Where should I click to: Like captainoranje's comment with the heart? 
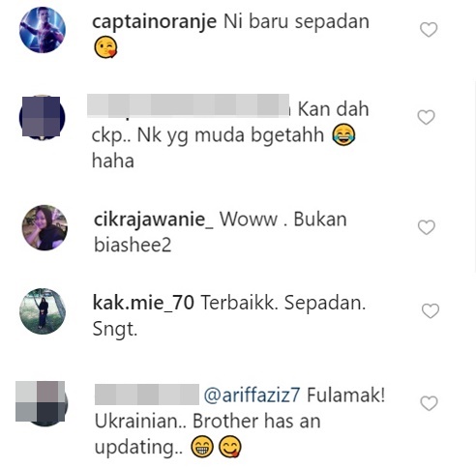coord(429,30)
